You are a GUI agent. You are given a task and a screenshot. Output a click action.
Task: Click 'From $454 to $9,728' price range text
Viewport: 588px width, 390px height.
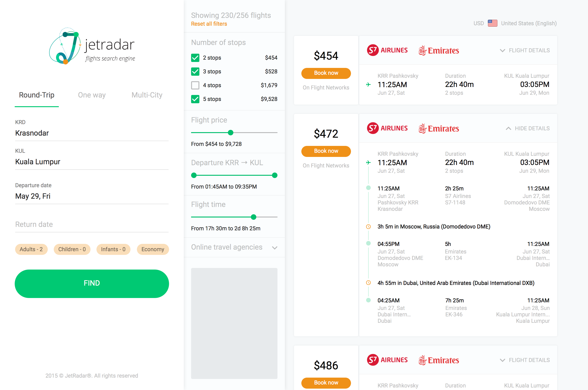pos(216,144)
